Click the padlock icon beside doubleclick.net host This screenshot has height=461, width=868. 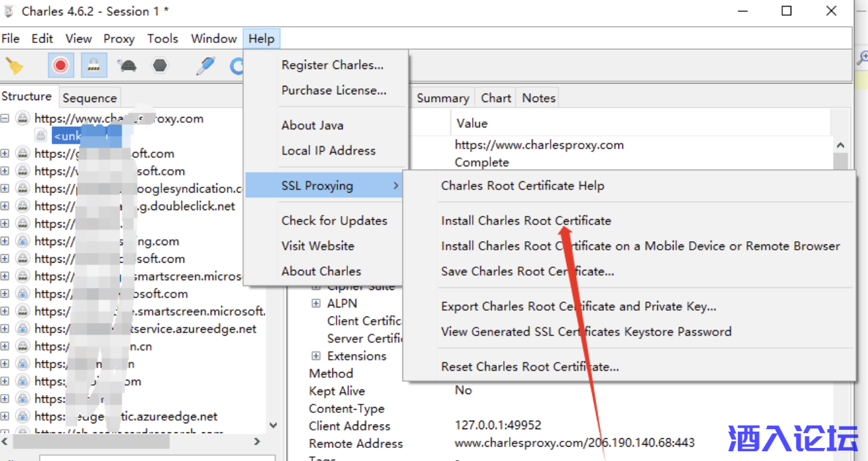point(23,206)
